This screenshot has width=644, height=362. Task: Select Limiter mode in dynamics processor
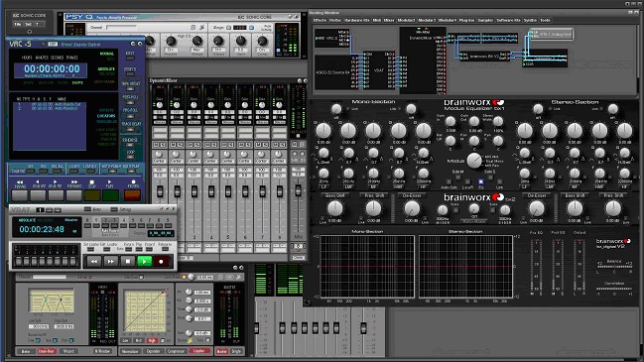(x=199, y=351)
